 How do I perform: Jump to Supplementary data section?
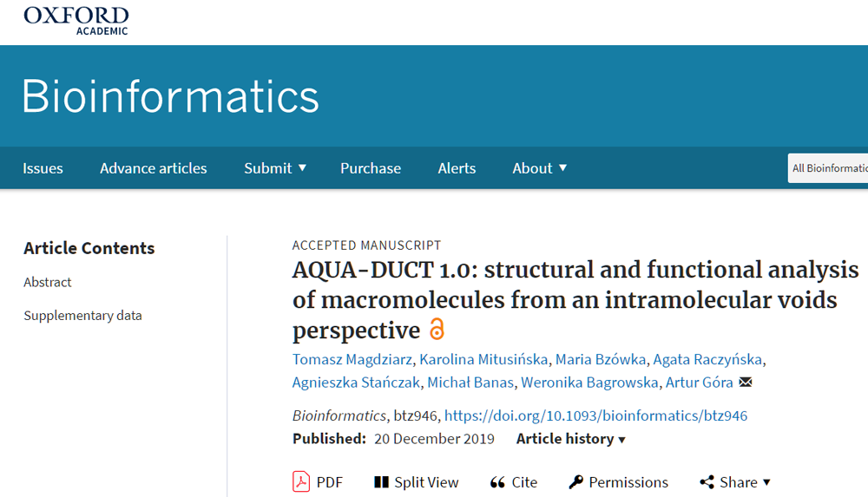[x=82, y=316]
